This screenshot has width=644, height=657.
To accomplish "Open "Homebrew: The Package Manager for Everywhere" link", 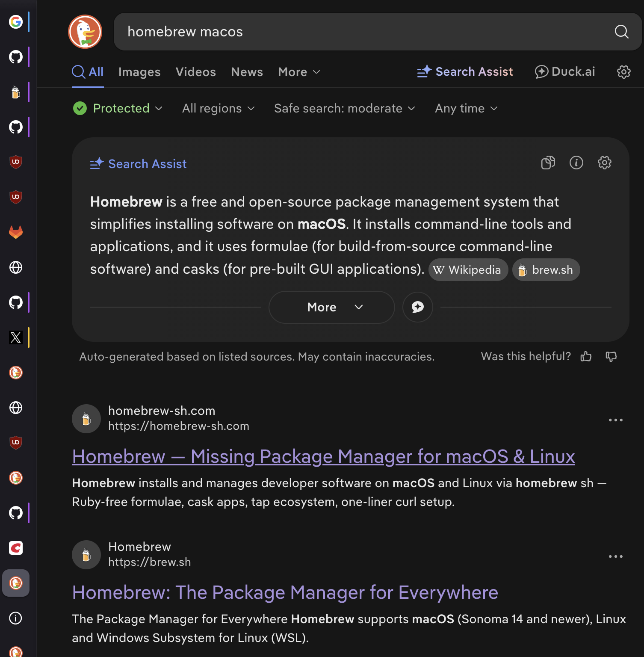I will point(285,592).
